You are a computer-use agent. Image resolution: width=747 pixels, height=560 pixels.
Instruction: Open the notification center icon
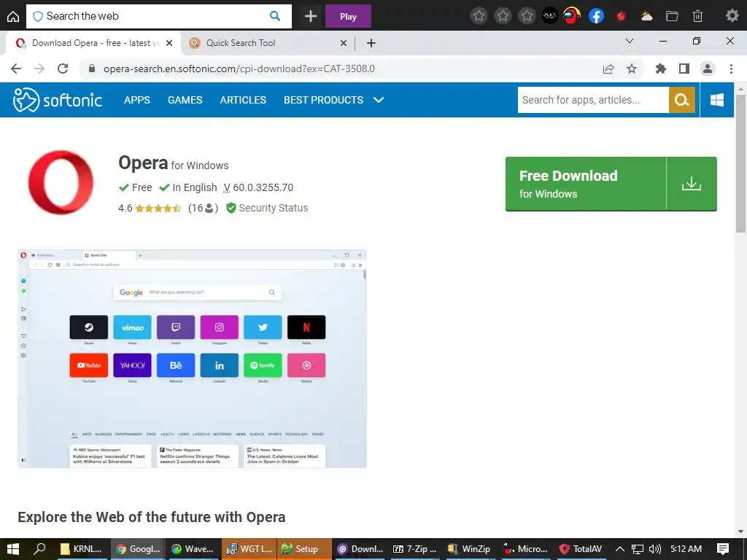723,549
